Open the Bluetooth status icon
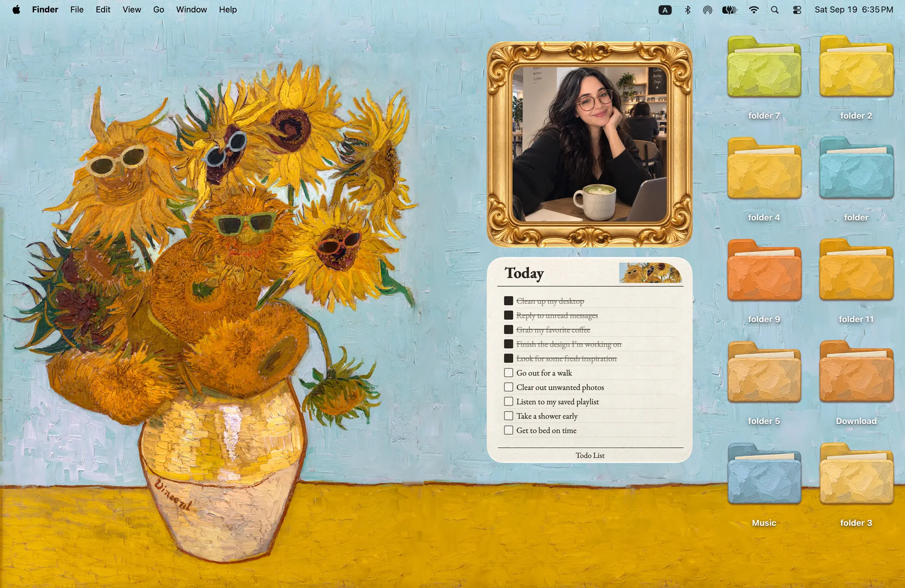Screen dimensions: 905x588 pos(687,10)
